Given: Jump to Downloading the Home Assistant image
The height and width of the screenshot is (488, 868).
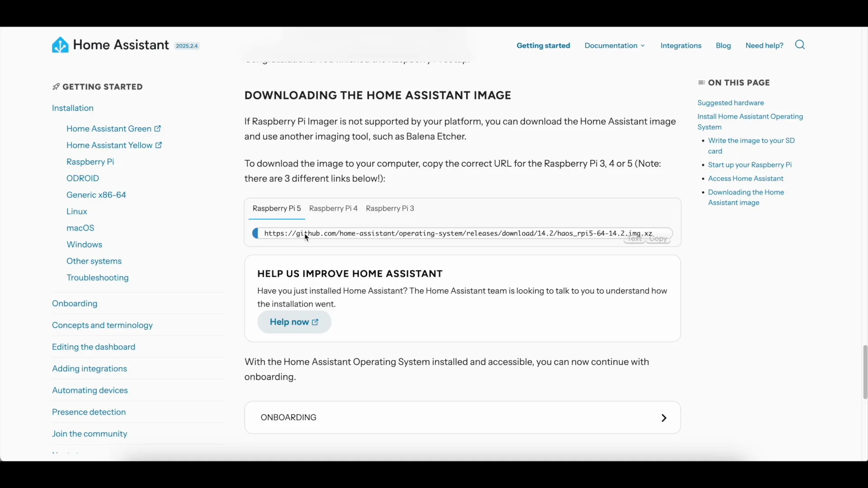Looking at the screenshot, I should coord(746,197).
